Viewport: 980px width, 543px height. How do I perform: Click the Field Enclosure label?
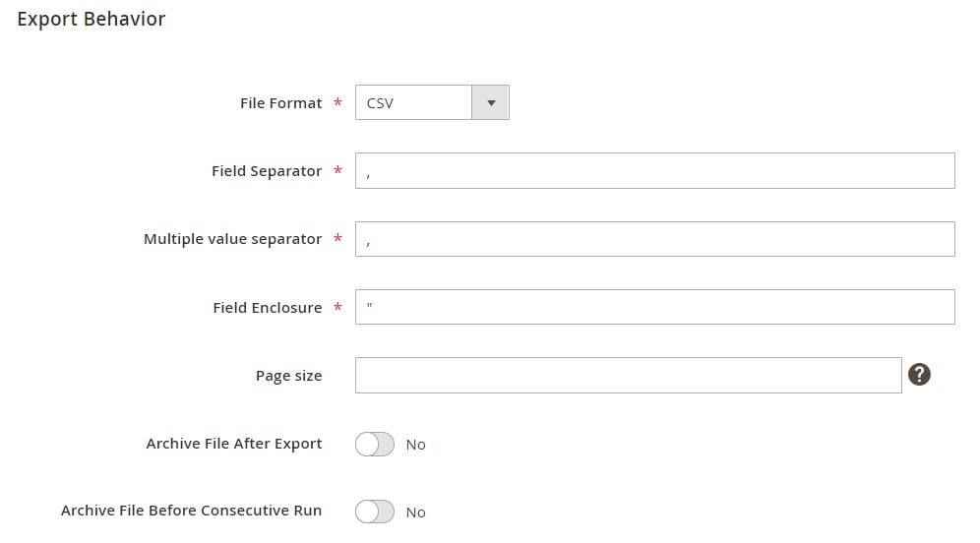tap(267, 308)
